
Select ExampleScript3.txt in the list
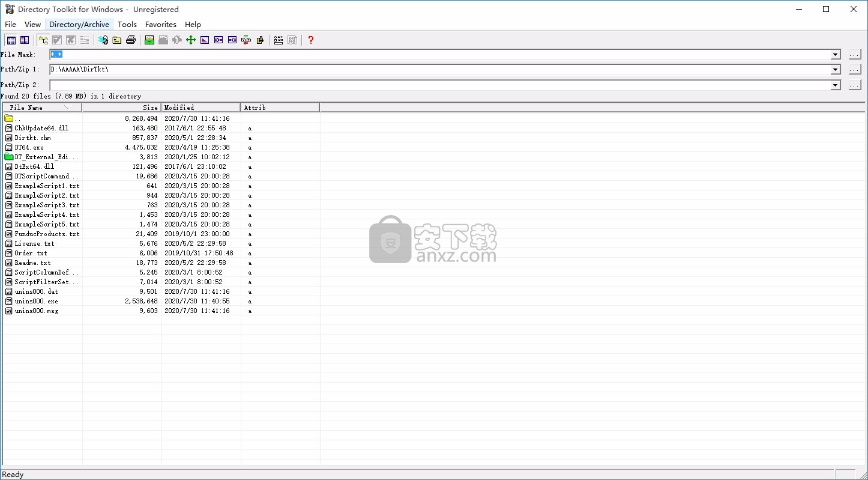point(47,205)
